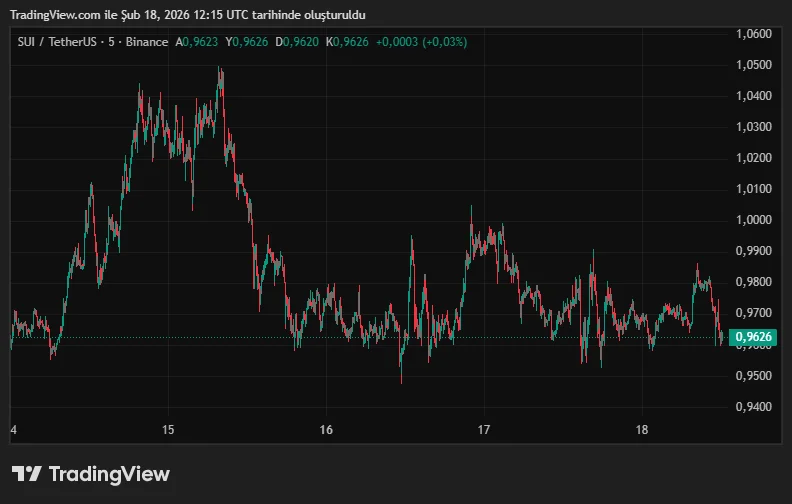Click the high value Y0,9626
Viewport: 792px width, 504px height.
point(247,42)
